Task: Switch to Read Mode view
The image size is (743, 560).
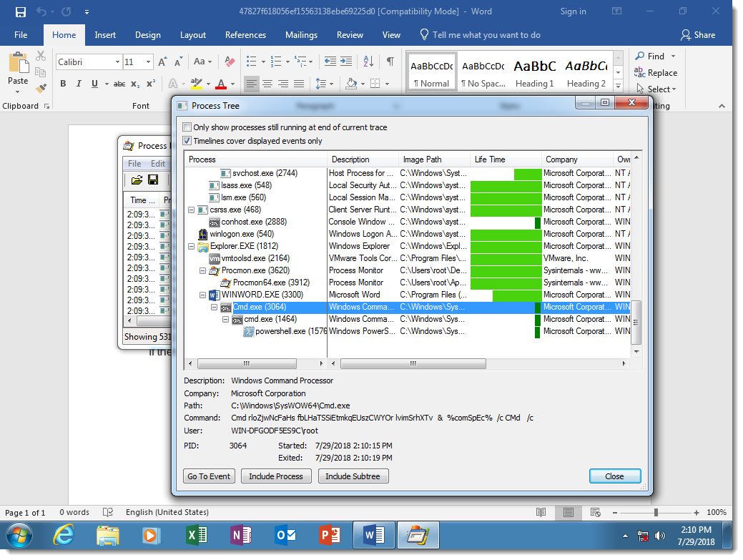Action: coord(541,512)
